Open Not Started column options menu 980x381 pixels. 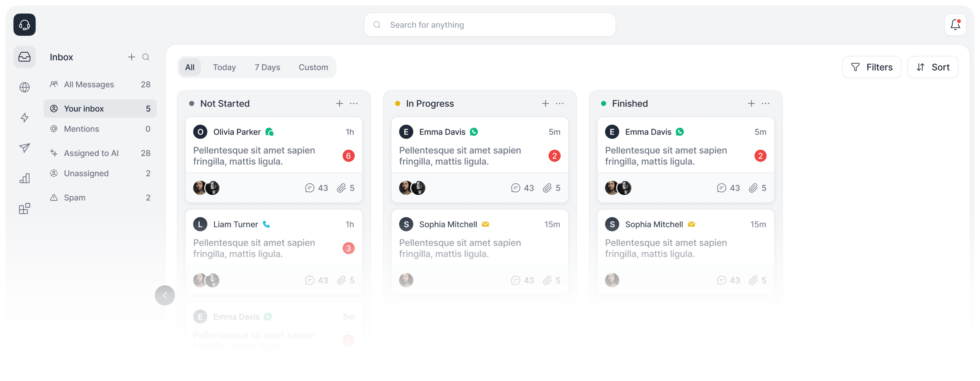(353, 104)
